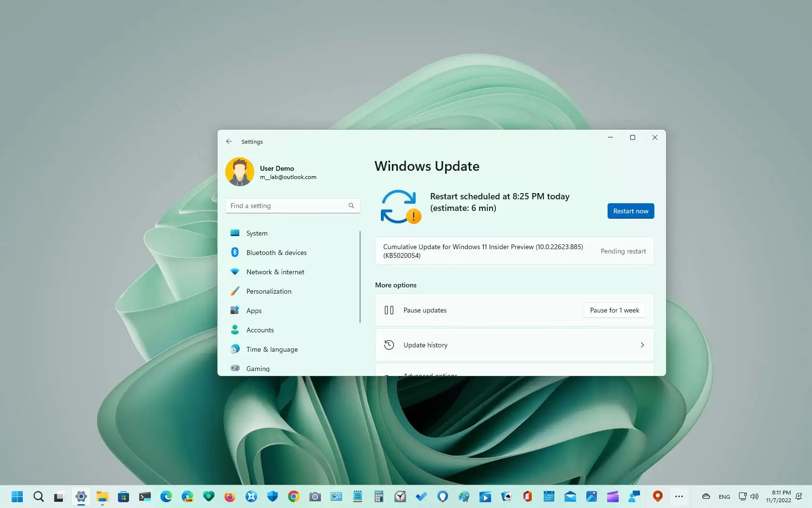
Task: Launch Firefox from the taskbar
Action: [230, 496]
